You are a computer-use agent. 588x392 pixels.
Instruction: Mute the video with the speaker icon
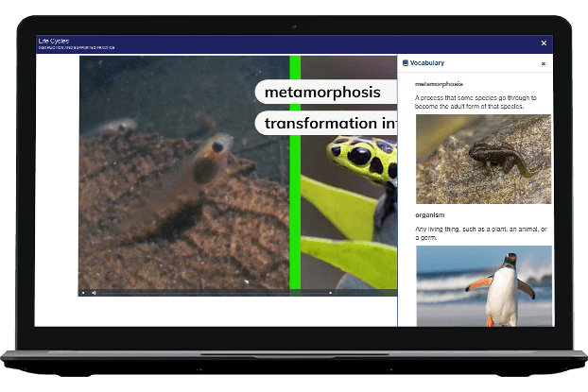94,293
